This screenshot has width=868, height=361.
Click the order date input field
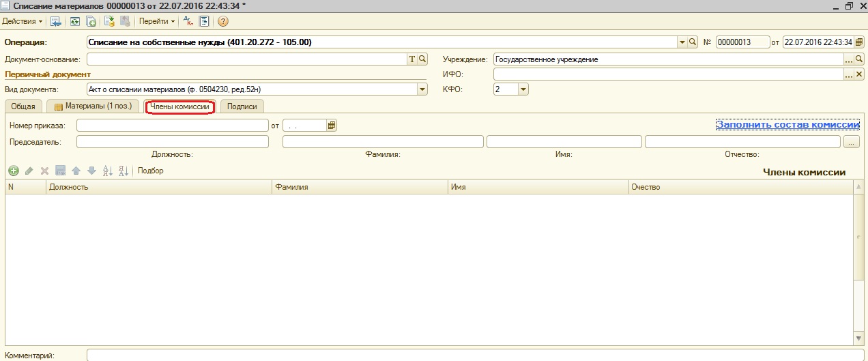pyautogui.click(x=304, y=126)
